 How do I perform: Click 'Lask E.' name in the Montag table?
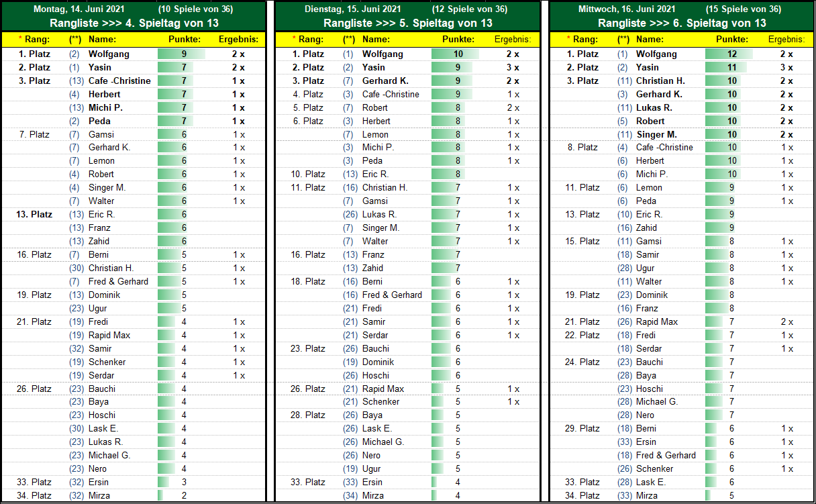tap(103, 428)
